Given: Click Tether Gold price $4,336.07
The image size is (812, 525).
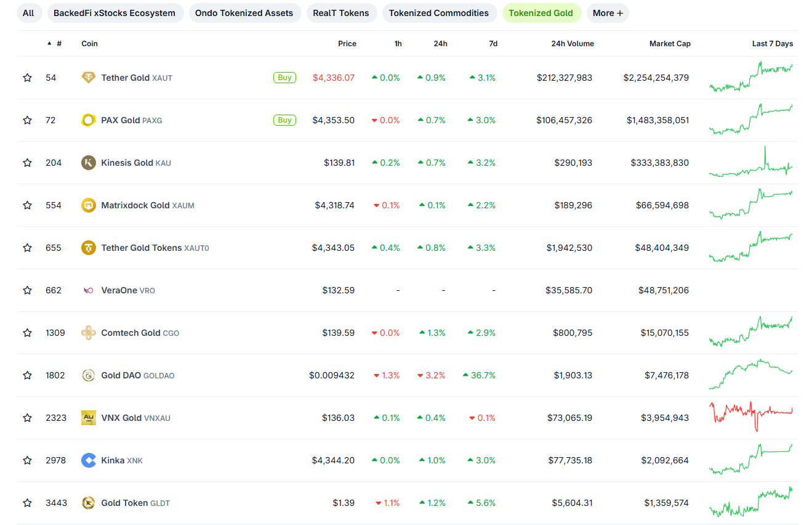Looking at the screenshot, I should click(x=334, y=78).
